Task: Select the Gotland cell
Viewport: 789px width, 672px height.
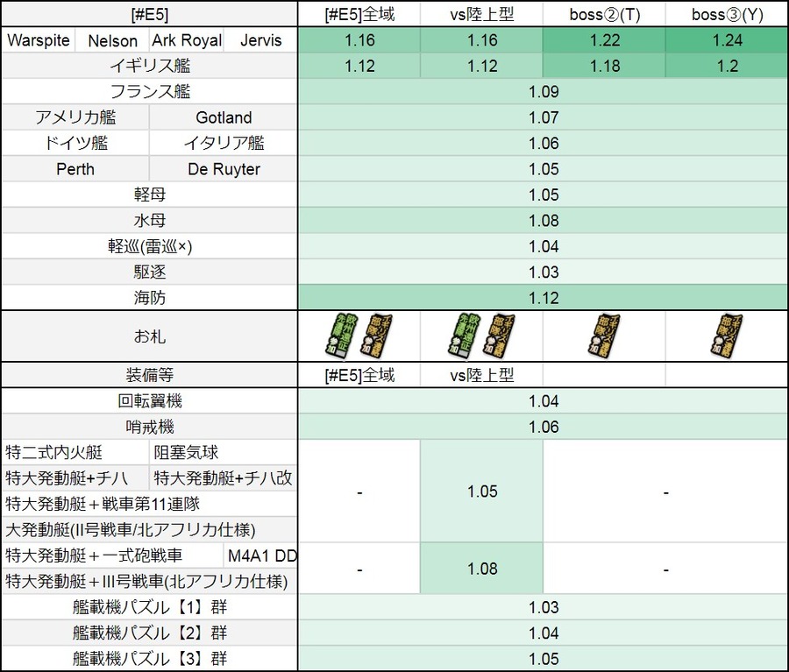Action: click(x=224, y=117)
